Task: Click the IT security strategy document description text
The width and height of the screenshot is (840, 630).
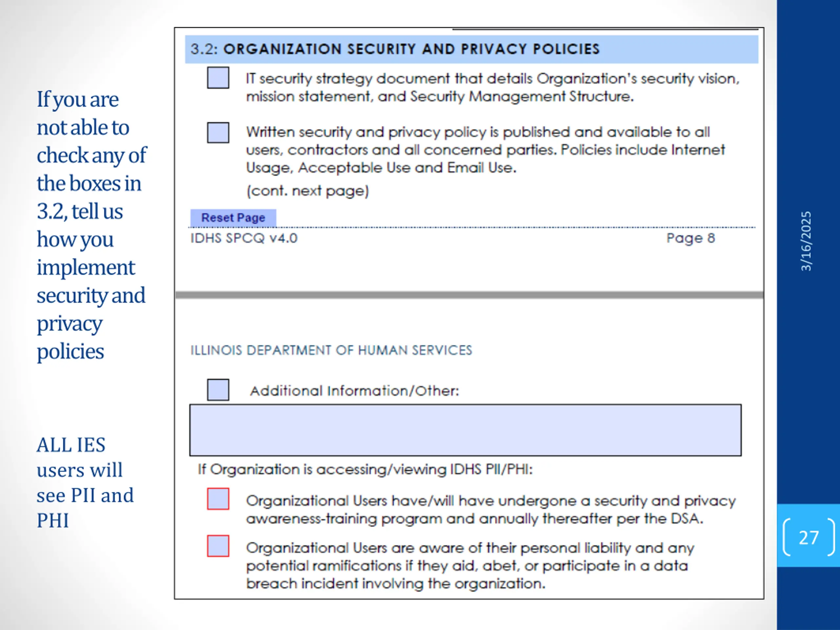Action: coord(493,87)
